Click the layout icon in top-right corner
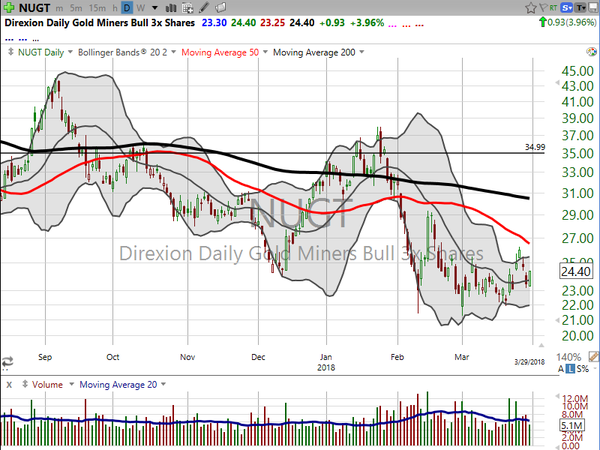The height and width of the screenshot is (450, 600). coord(593,7)
